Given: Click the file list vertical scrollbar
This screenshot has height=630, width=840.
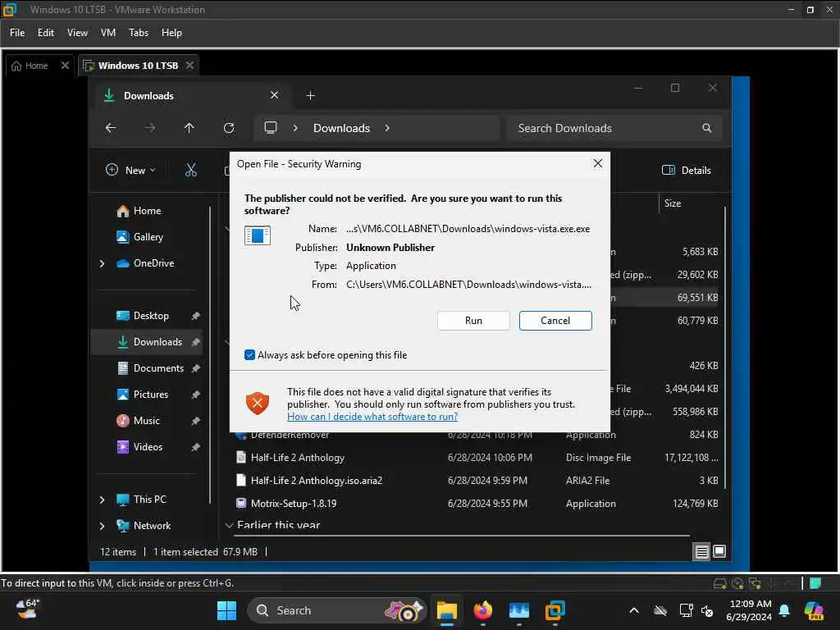Looking at the screenshot, I should point(725,348).
